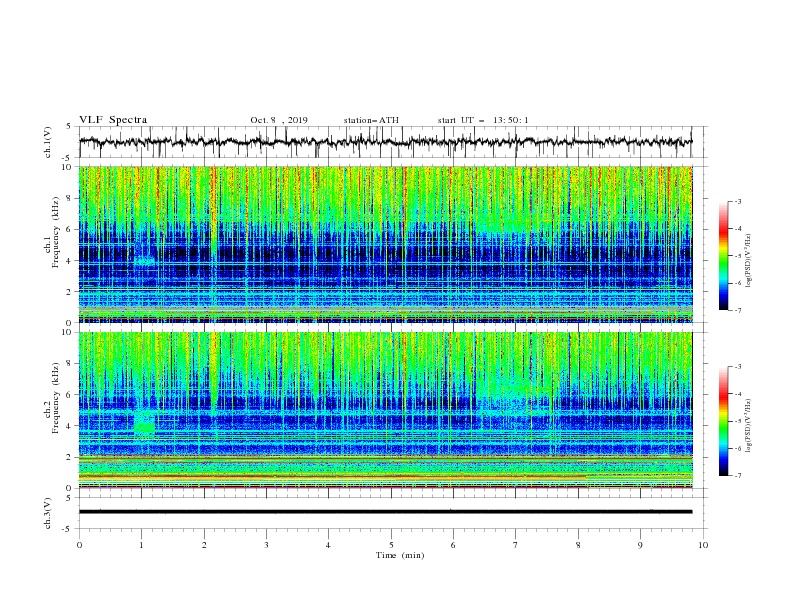Click inside the ch.1 spectrogram panel
The height and width of the screenshot is (612, 792).
tap(385, 244)
